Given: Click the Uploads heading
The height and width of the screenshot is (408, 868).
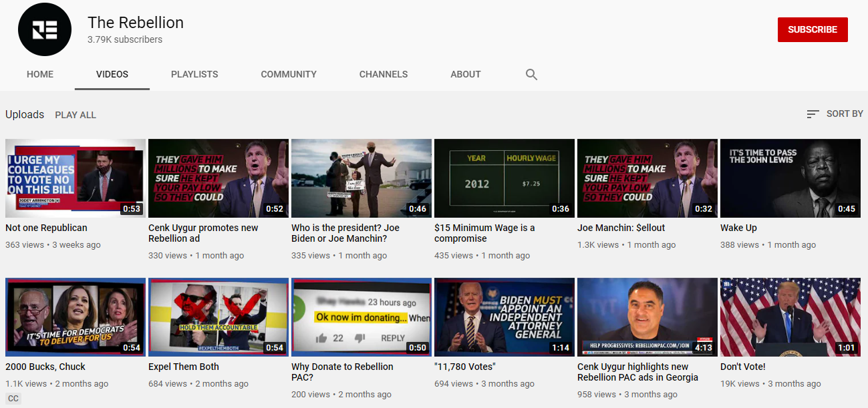Looking at the screenshot, I should (x=25, y=114).
